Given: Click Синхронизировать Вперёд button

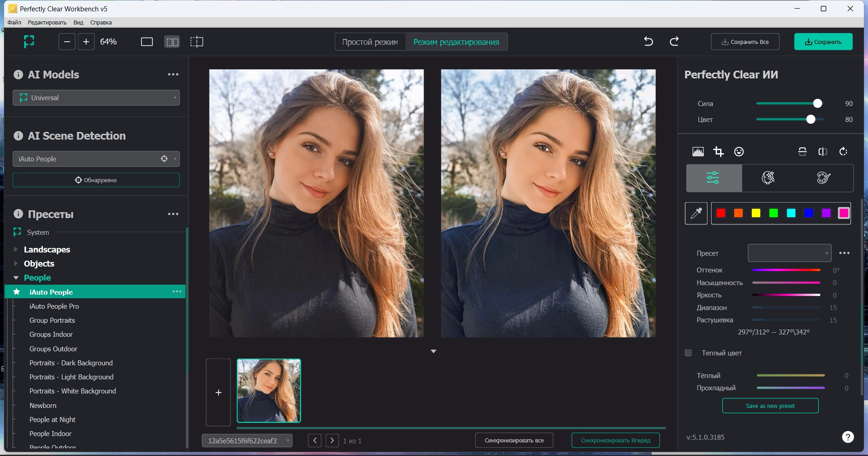Looking at the screenshot, I should click(x=615, y=440).
